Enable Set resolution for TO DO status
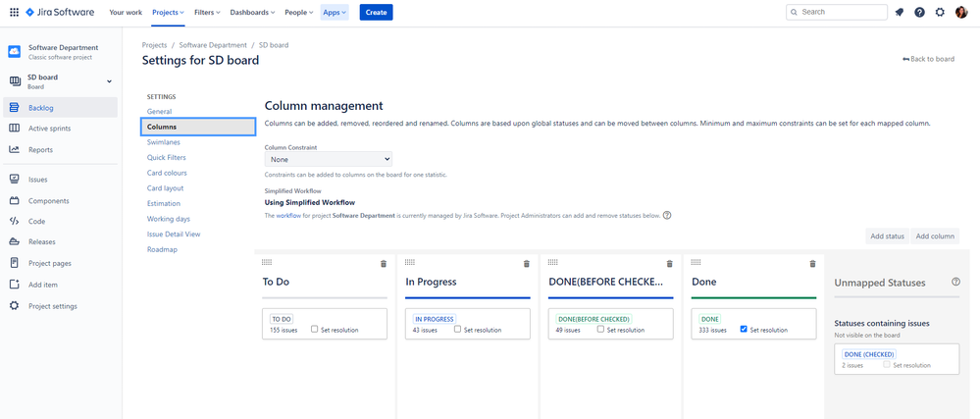Viewport: 980px width, 419px height. (x=315, y=329)
